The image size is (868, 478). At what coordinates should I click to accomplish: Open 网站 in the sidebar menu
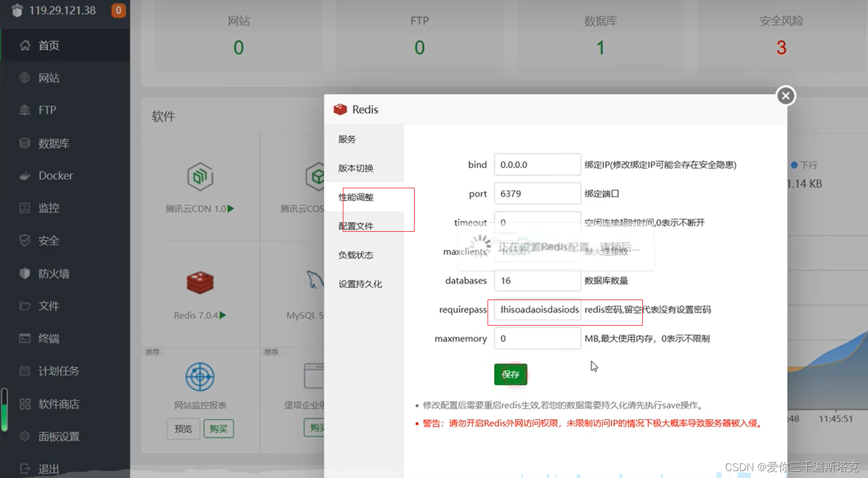[x=65, y=78]
